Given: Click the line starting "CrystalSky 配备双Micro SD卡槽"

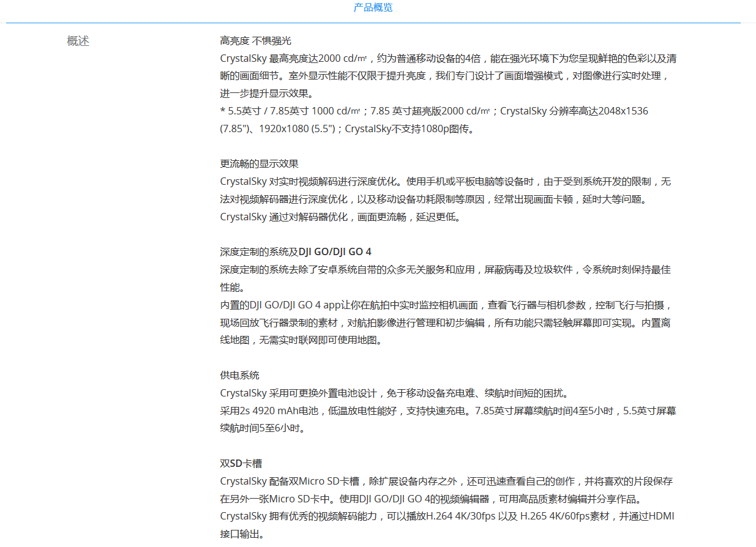Looking at the screenshot, I should coord(446,481).
